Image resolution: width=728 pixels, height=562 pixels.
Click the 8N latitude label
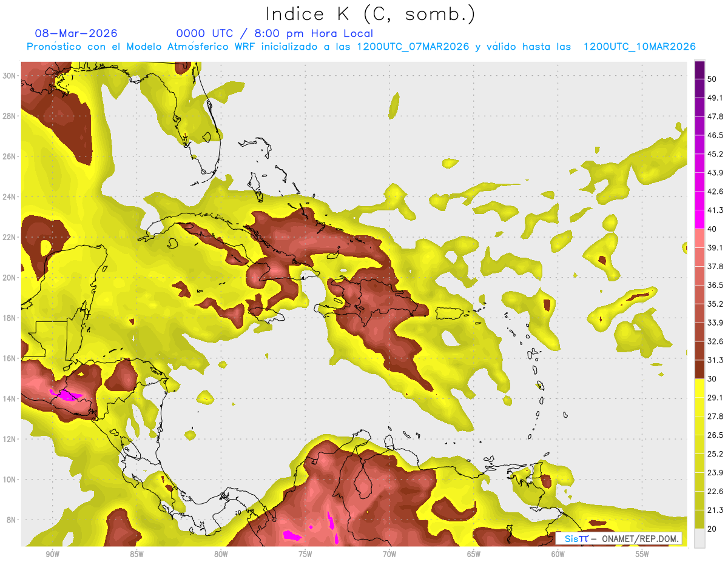click(x=11, y=520)
